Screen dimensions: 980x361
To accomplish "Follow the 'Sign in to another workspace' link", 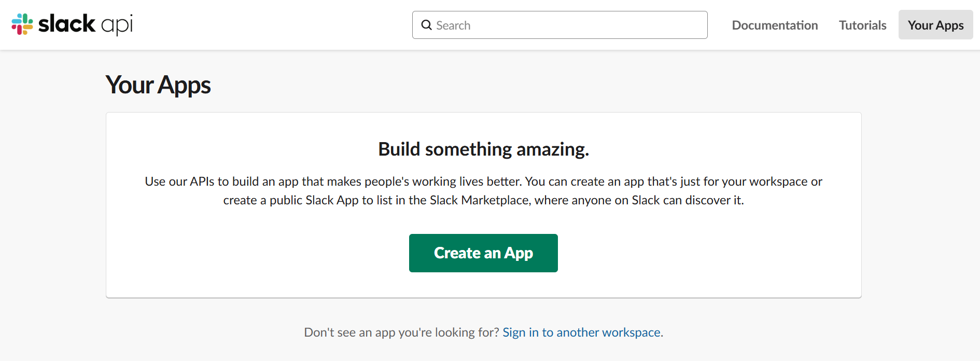I will point(581,332).
